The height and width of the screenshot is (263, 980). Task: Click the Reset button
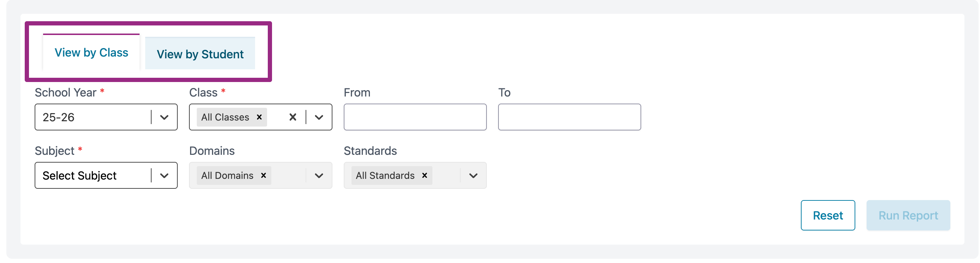click(828, 215)
